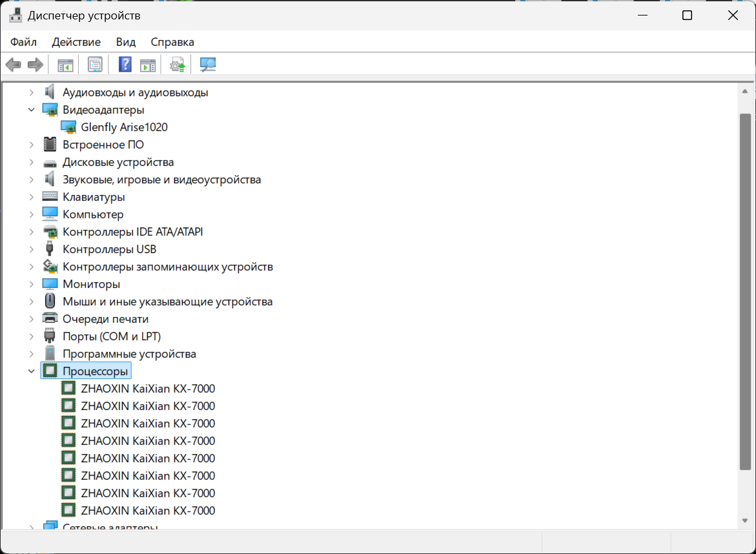Screen dimensions: 756x554
Task: Open the Действие menu
Action: click(76, 42)
